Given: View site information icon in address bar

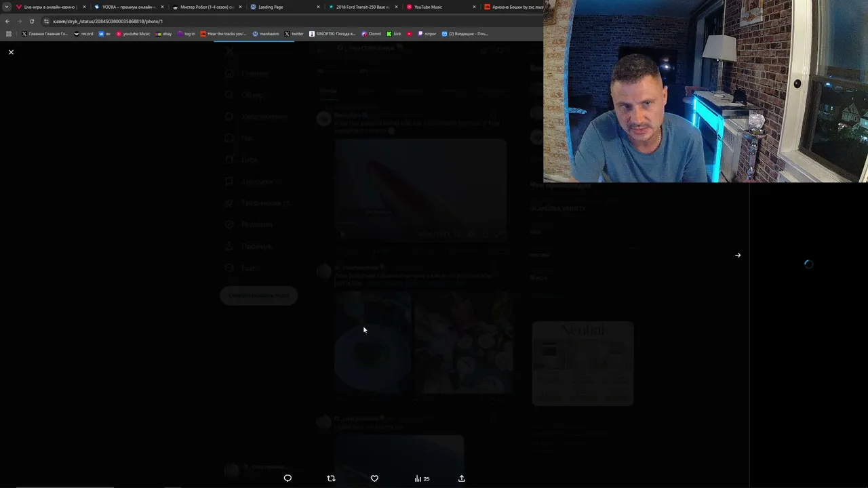Looking at the screenshot, I should coord(46,21).
